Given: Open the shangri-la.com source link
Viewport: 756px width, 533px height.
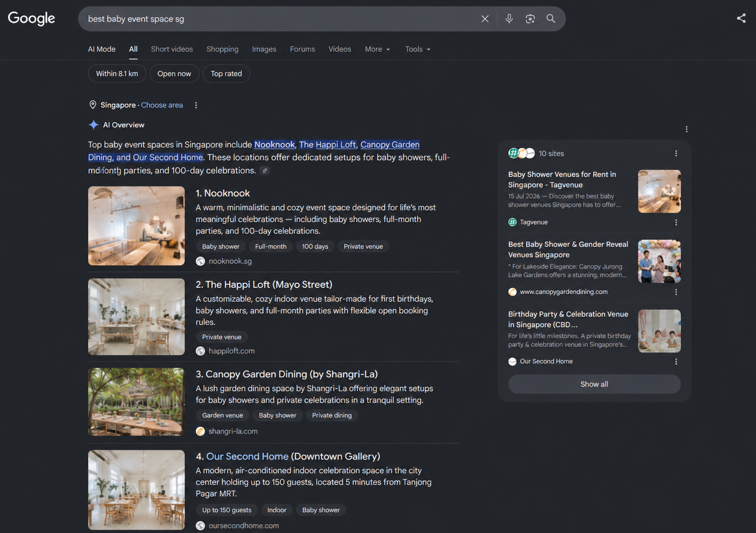Looking at the screenshot, I should coord(233,431).
